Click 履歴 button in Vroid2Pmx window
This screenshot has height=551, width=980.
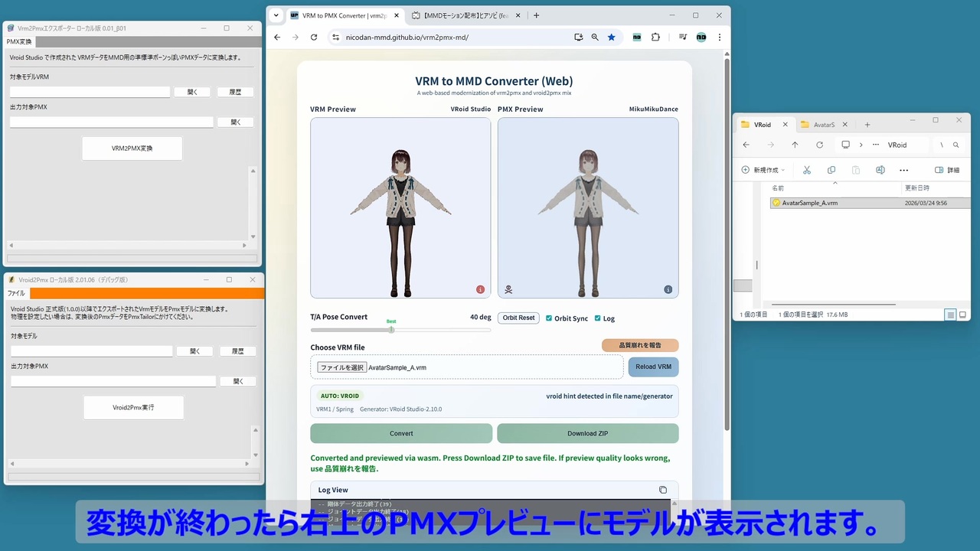[x=238, y=351]
